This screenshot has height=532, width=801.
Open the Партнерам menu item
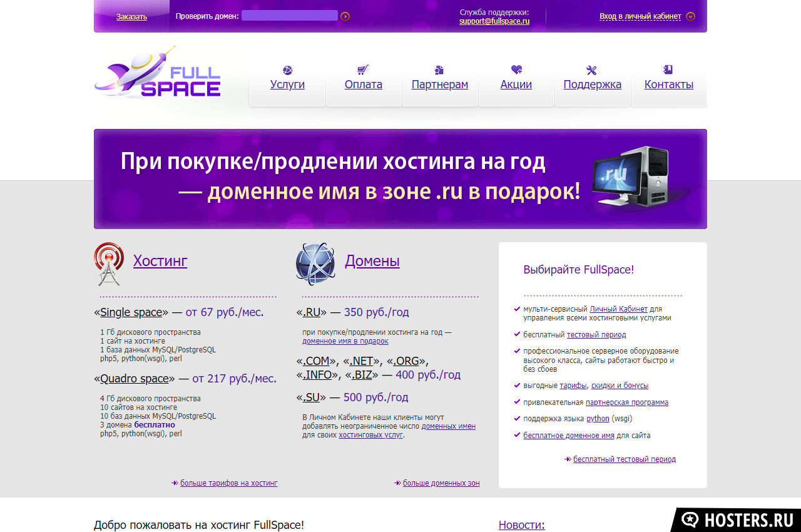tap(439, 84)
